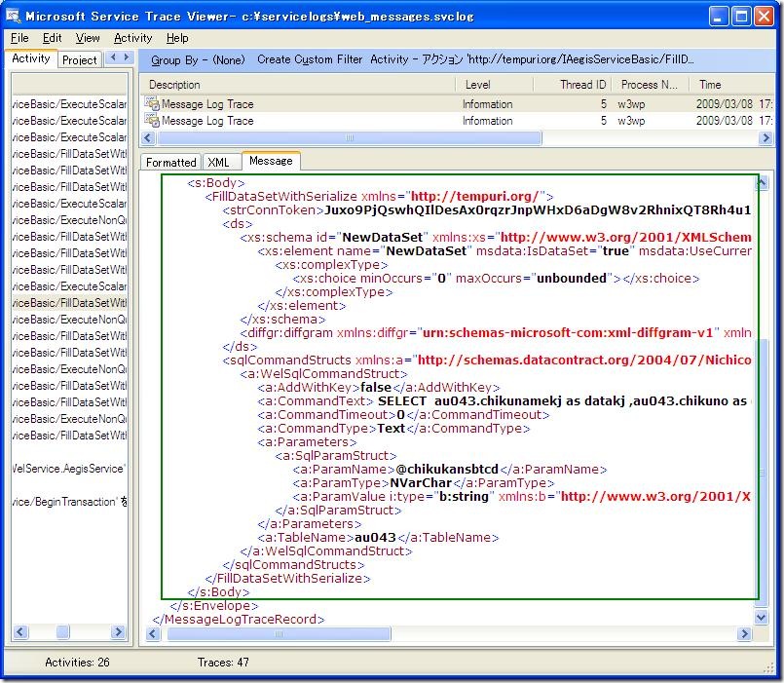The width and height of the screenshot is (784, 683).
Task: Click the xs:choice minOccurs line
Action: (x=496, y=279)
